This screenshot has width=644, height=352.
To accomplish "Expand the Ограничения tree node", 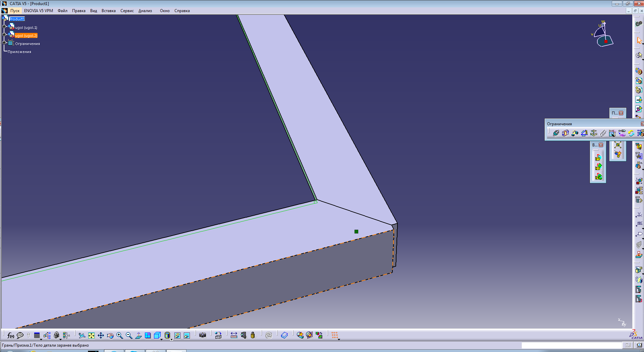I will click(x=4, y=42).
